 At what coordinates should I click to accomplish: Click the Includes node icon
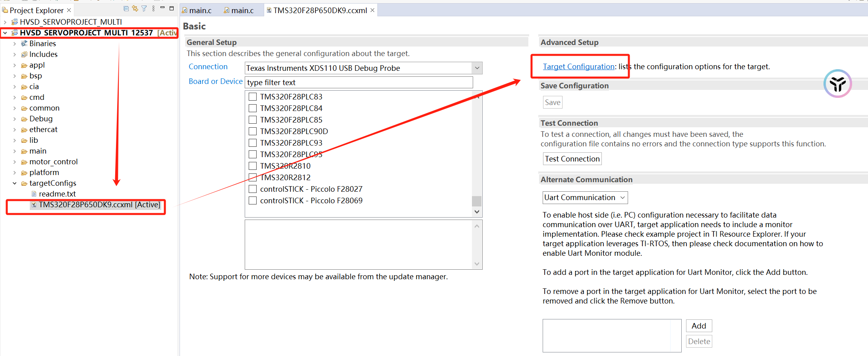tap(24, 54)
